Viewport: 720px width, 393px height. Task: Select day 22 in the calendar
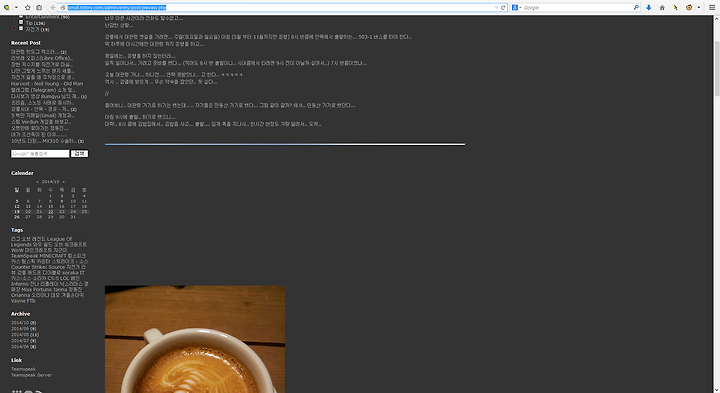click(51, 212)
